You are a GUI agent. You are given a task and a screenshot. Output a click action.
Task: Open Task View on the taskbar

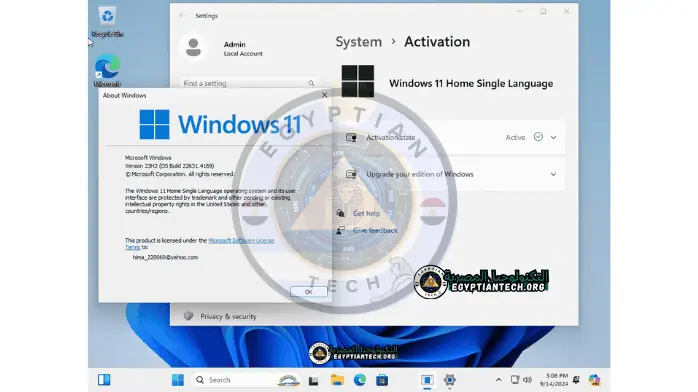pyautogui.click(x=313, y=380)
